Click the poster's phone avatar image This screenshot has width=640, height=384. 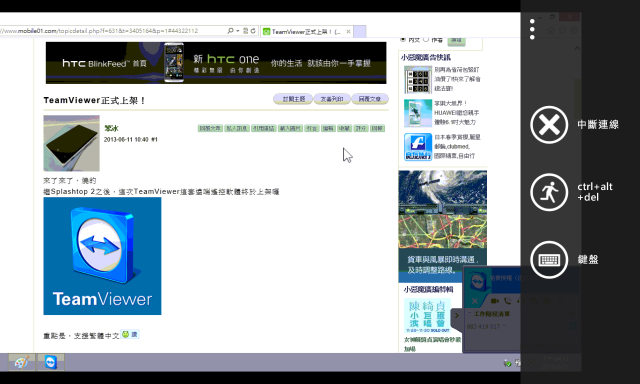(x=71, y=143)
